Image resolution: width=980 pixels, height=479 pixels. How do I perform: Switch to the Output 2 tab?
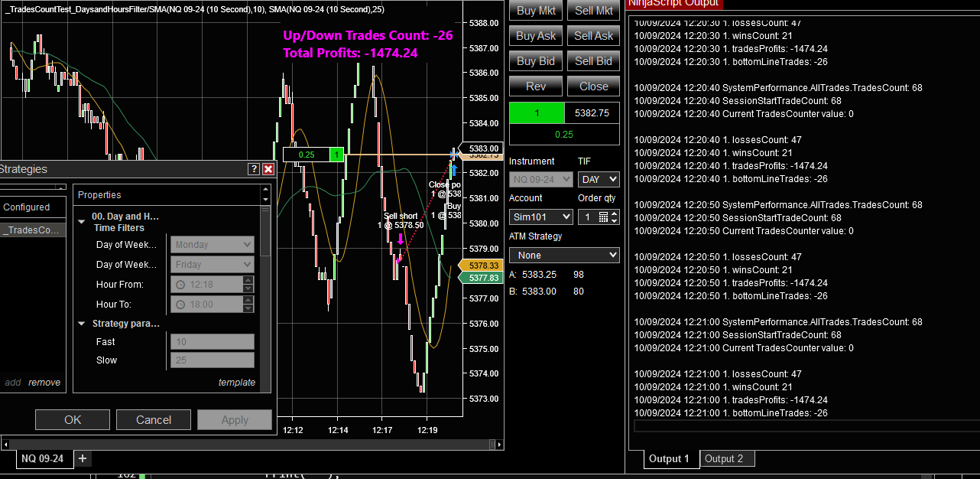point(726,458)
